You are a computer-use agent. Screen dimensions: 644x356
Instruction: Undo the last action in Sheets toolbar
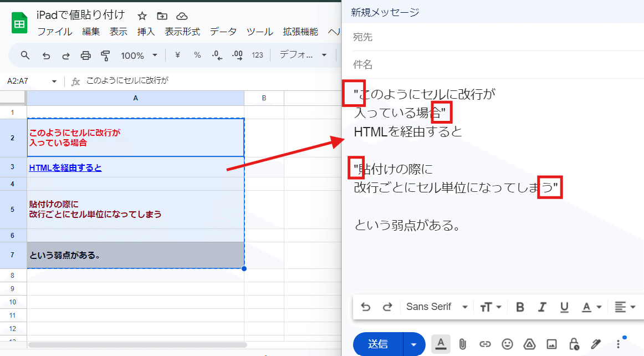pyautogui.click(x=46, y=55)
